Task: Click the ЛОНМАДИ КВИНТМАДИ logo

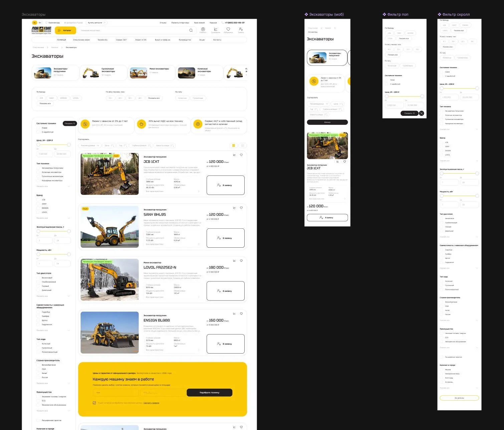Action: (x=42, y=30)
